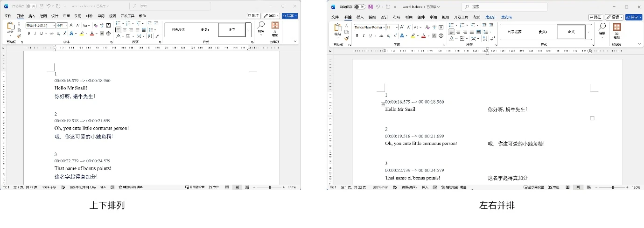Select 要点1 style in the right window gallery
The width and height of the screenshot is (644, 228).
543,32
